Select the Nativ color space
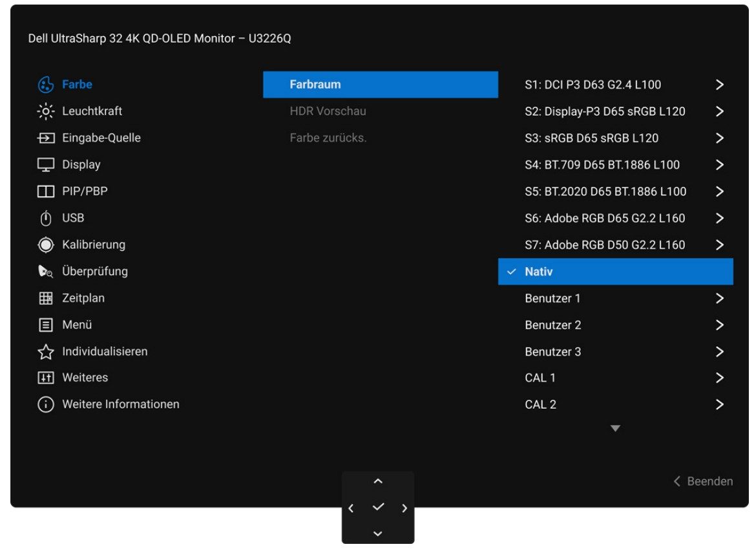Viewport: 756px width, 551px height. 616,272
